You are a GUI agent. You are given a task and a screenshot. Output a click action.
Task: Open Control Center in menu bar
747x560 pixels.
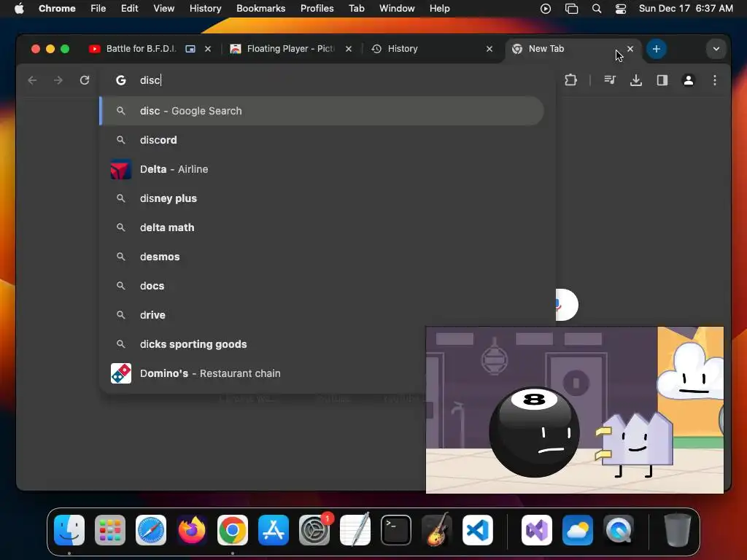621,9
